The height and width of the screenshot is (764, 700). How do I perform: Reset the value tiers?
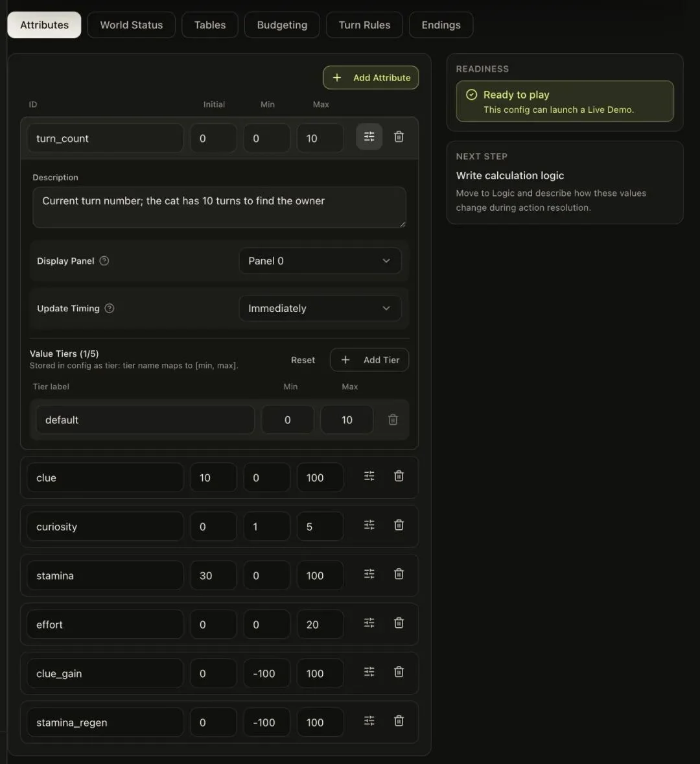point(303,359)
